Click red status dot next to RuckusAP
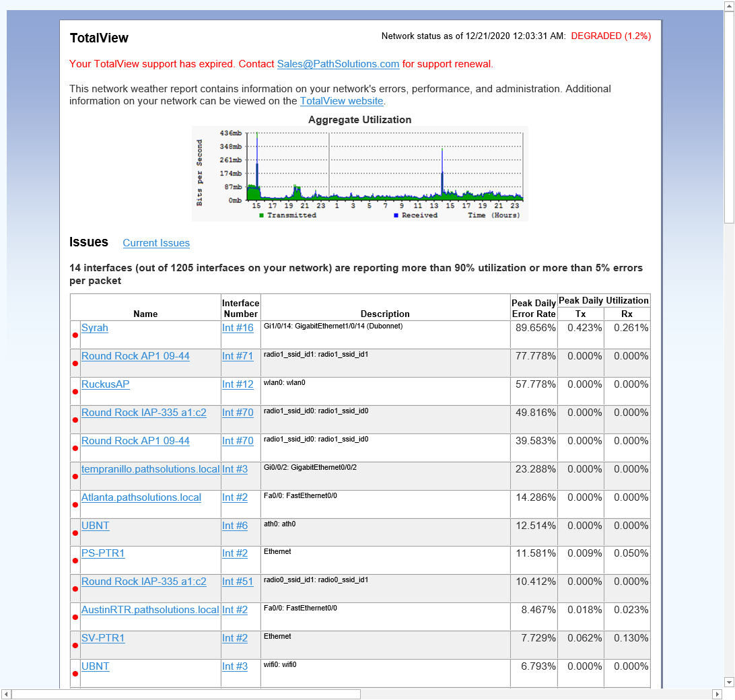Image resolution: width=735 pixels, height=700 pixels. 75,392
